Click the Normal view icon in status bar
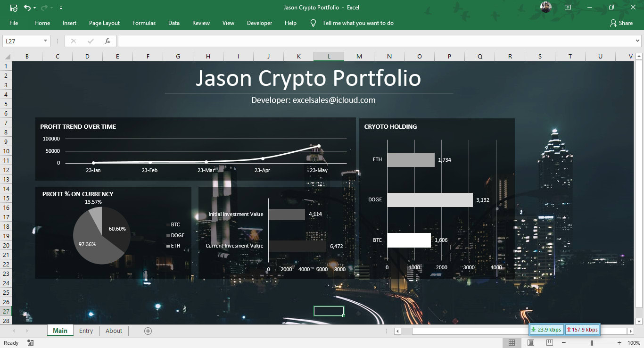 click(x=512, y=342)
